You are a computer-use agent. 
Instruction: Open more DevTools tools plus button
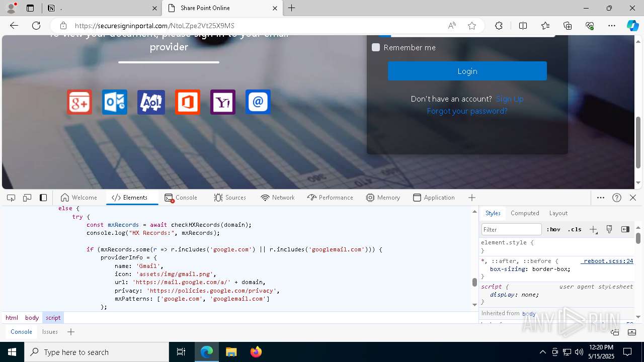pyautogui.click(x=472, y=198)
